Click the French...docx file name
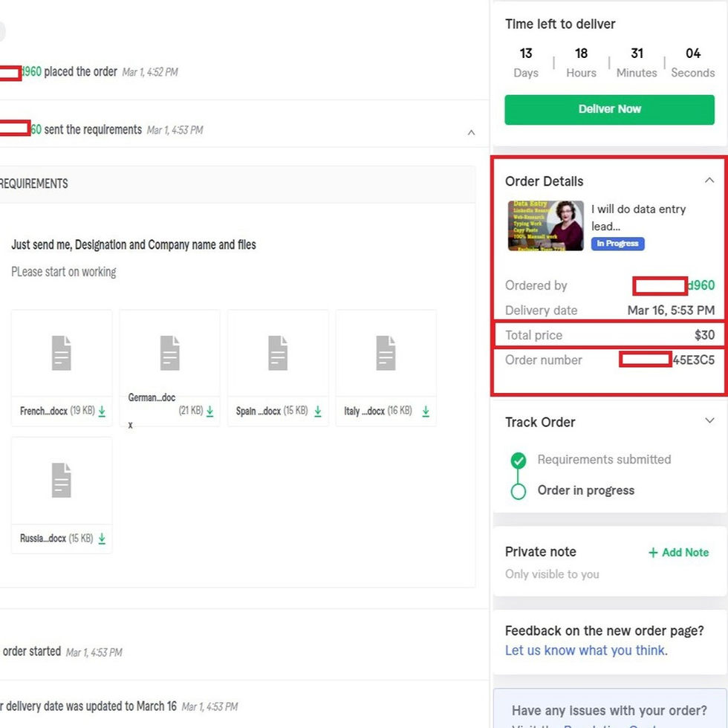This screenshot has height=728, width=728. click(x=44, y=411)
